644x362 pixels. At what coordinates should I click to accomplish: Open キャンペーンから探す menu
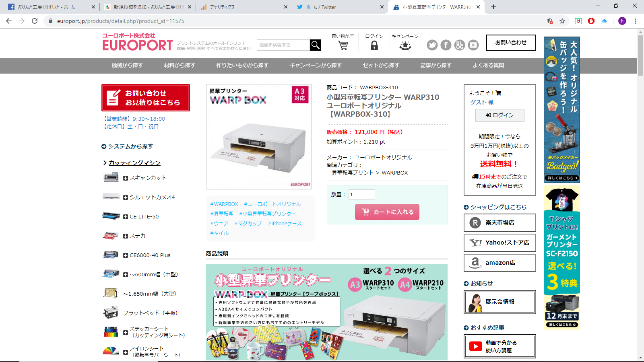coord(316,65)
